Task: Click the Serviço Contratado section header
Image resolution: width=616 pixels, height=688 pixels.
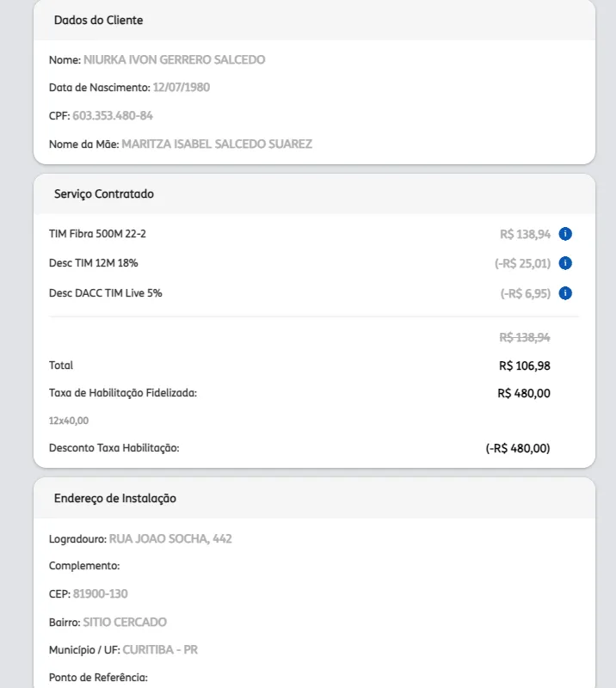Action: point(104,194)
